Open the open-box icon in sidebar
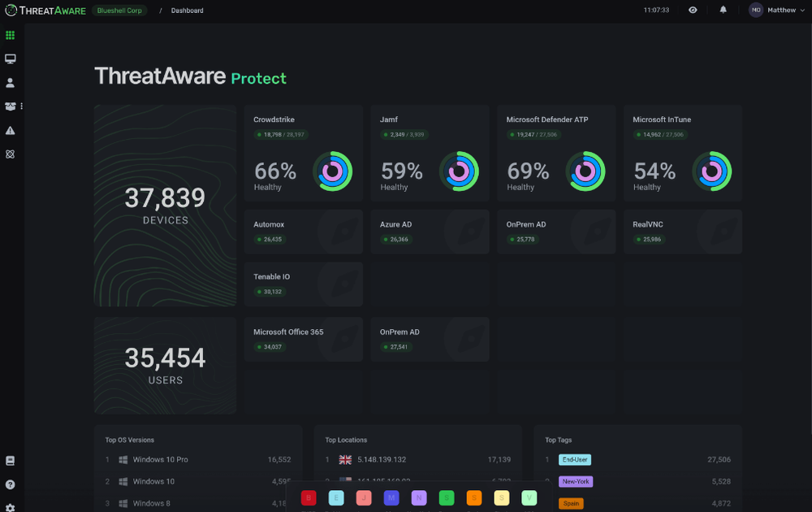The width and height of the screenshot is (812, 512). tap(10, 106)
